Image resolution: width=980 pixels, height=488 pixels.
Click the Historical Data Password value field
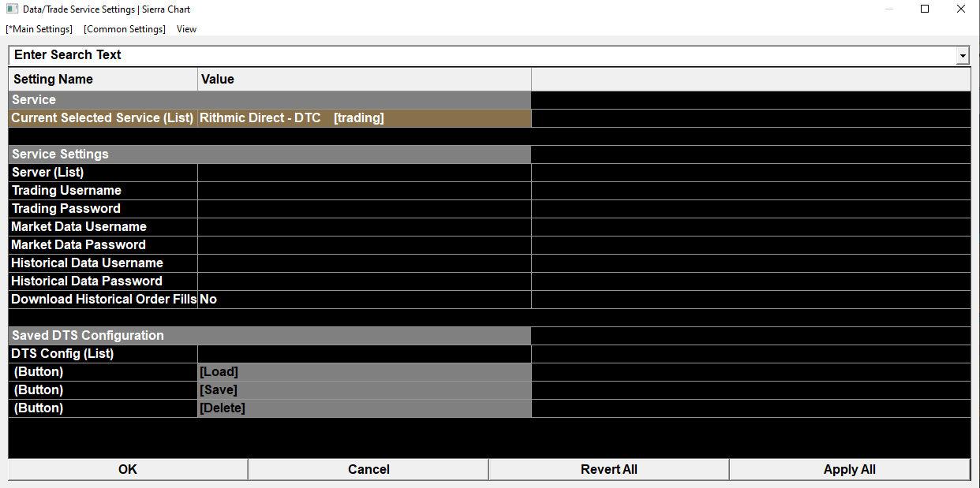point(365,281)
